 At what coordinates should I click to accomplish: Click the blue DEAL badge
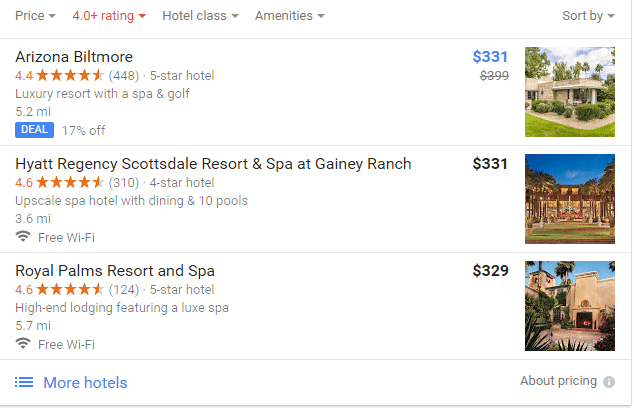coord(34,130)
